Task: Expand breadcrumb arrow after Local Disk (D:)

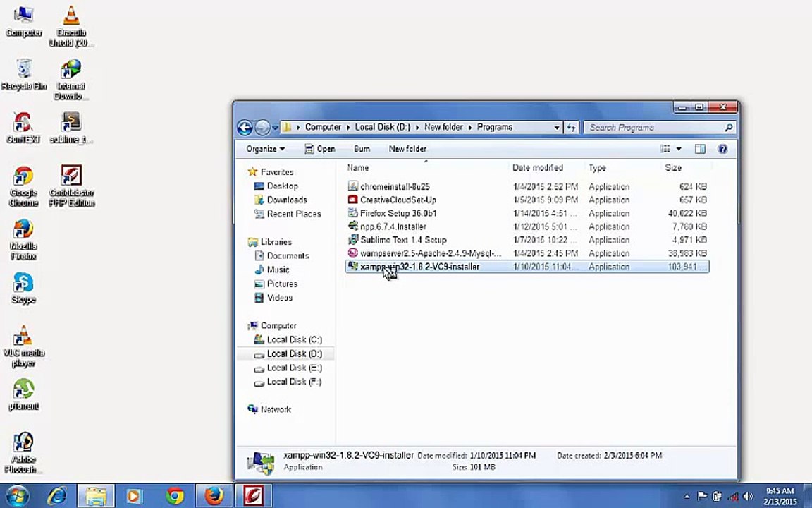Action: click(417, 127)
